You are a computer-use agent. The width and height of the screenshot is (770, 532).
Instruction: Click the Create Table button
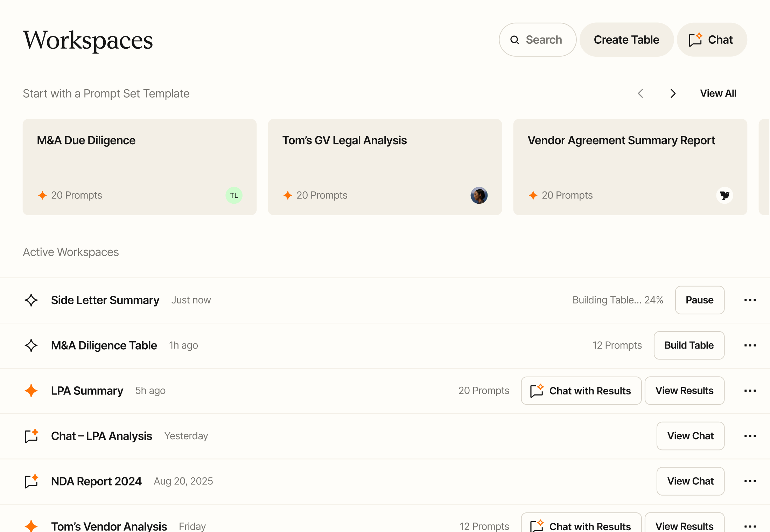click(x=626, y=40)
